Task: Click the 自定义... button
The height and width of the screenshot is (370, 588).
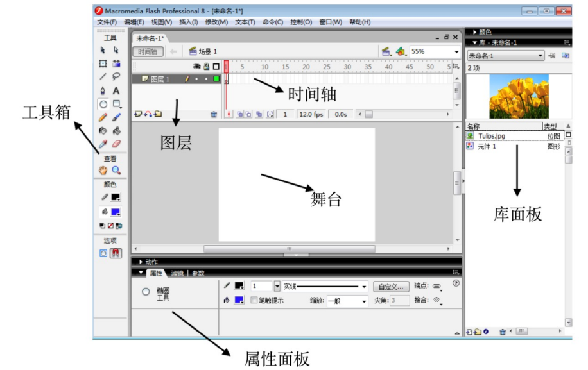Action: pyautogui.click(x=393, y=287)
